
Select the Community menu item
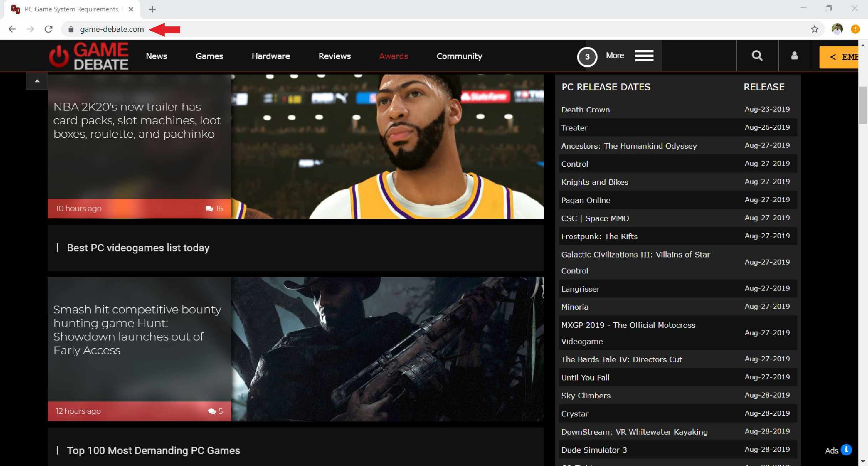[459, 56]
